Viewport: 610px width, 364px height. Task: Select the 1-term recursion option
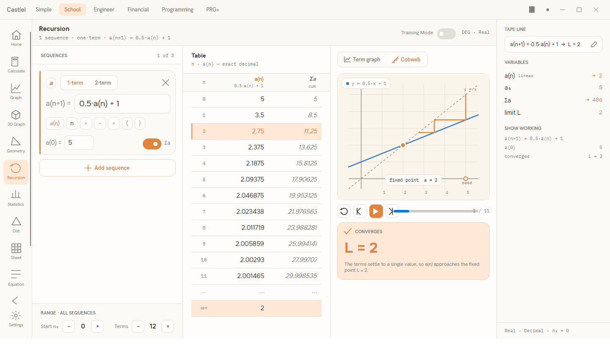(x=75, y=83)
